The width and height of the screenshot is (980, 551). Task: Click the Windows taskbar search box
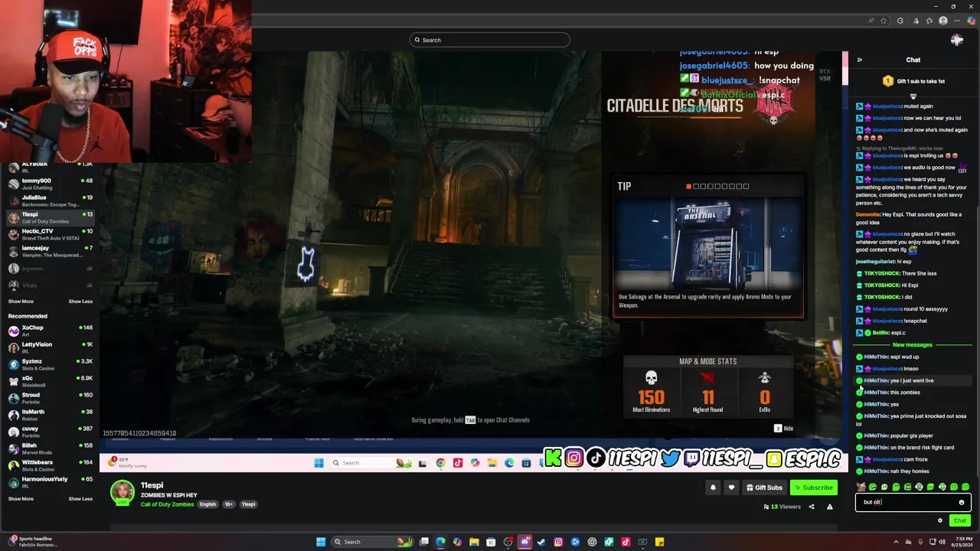372,542
